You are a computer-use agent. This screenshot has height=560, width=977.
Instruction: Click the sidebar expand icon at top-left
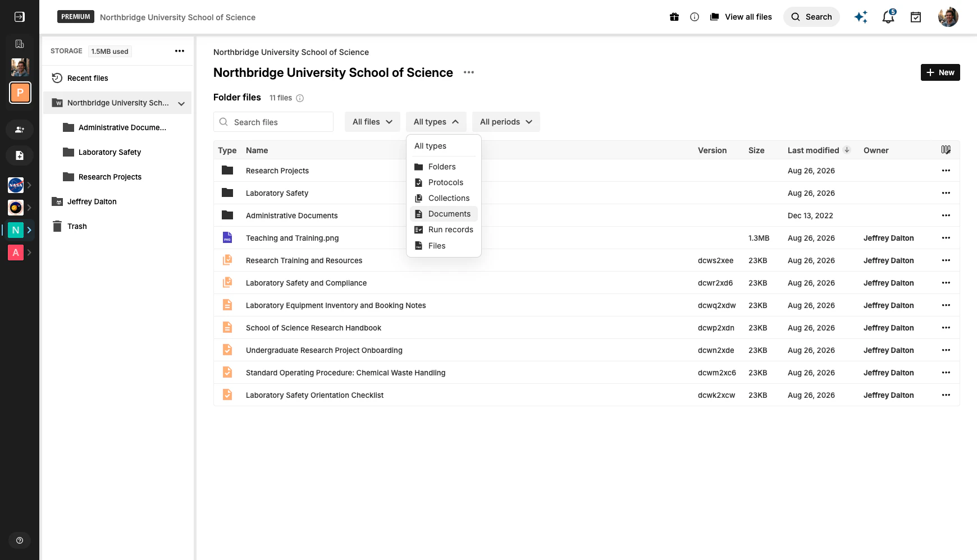(x=19, y=17)
